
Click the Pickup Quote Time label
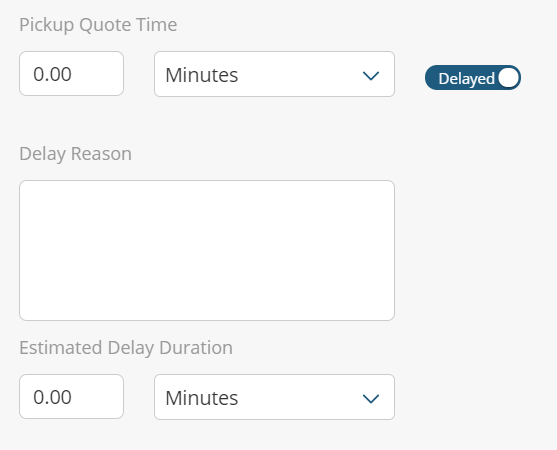(98, 25)
